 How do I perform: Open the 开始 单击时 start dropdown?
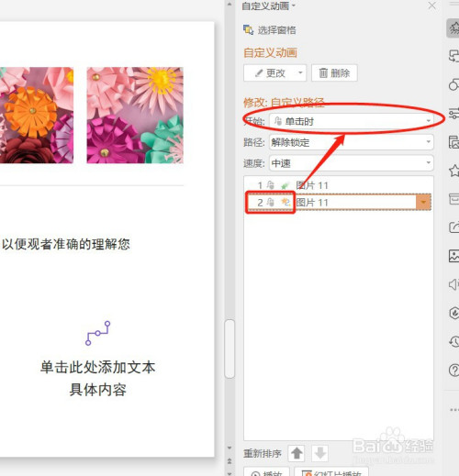point(352,121)
